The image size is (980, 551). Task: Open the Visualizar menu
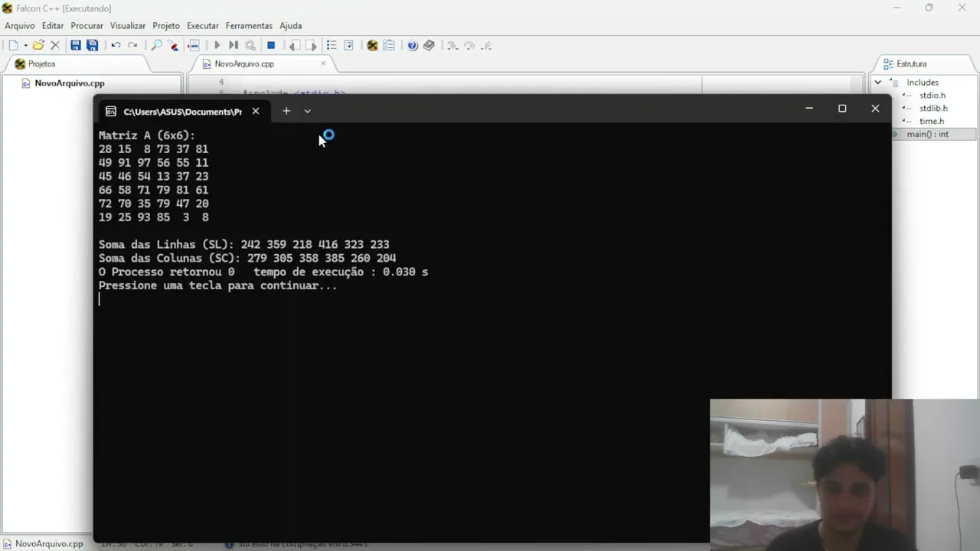coord(128,25)
